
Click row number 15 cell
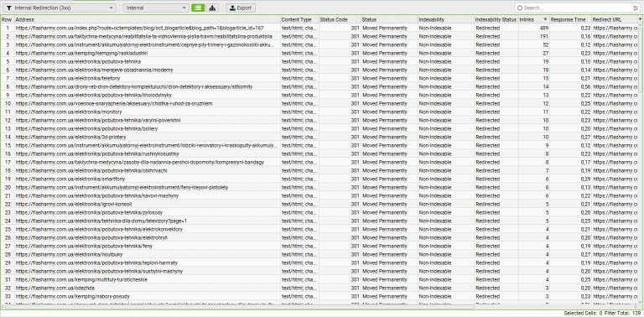8,145
